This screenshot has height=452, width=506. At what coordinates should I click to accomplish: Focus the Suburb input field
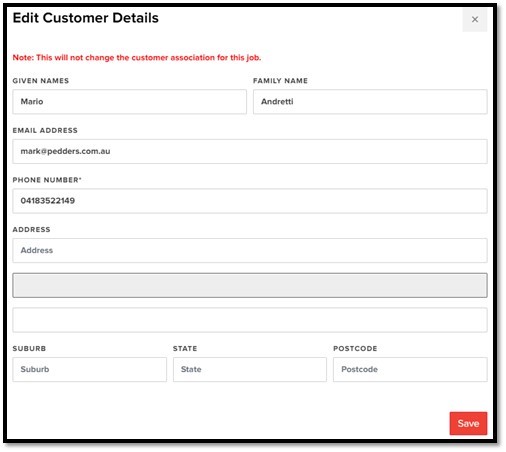click(90, 369)
